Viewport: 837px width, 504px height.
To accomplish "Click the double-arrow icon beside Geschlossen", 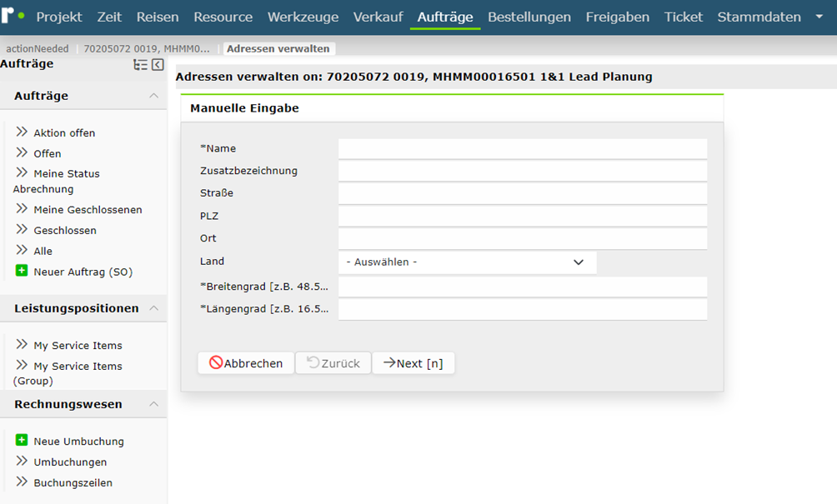I will [22, 229].
